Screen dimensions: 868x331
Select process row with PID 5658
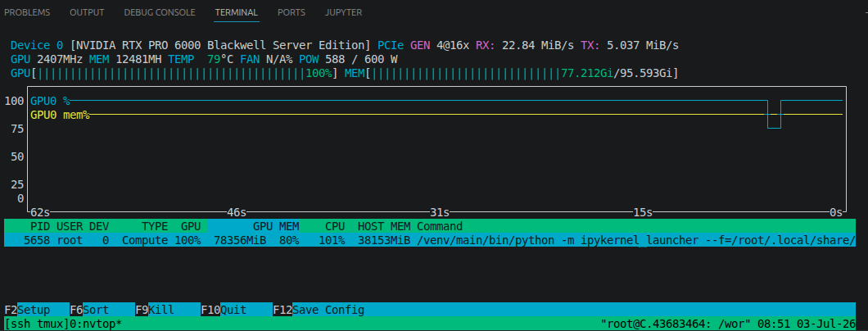pyautogui.click(x=430, y=240)
